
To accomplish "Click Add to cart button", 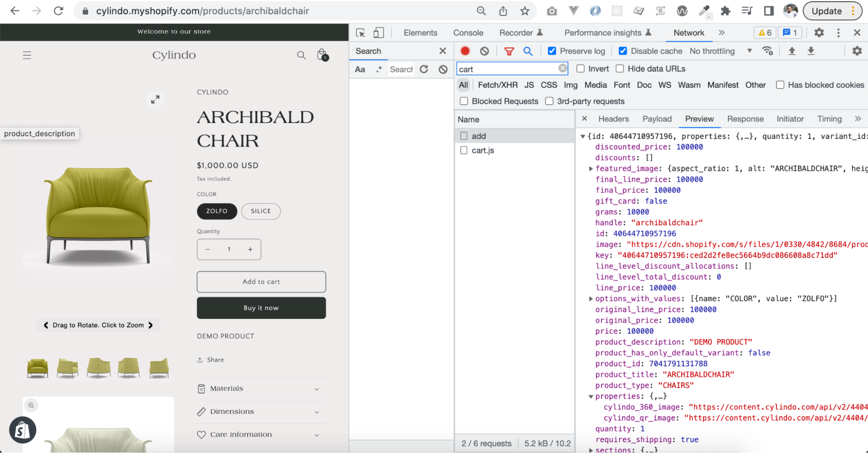I will (x=261, y=282).
